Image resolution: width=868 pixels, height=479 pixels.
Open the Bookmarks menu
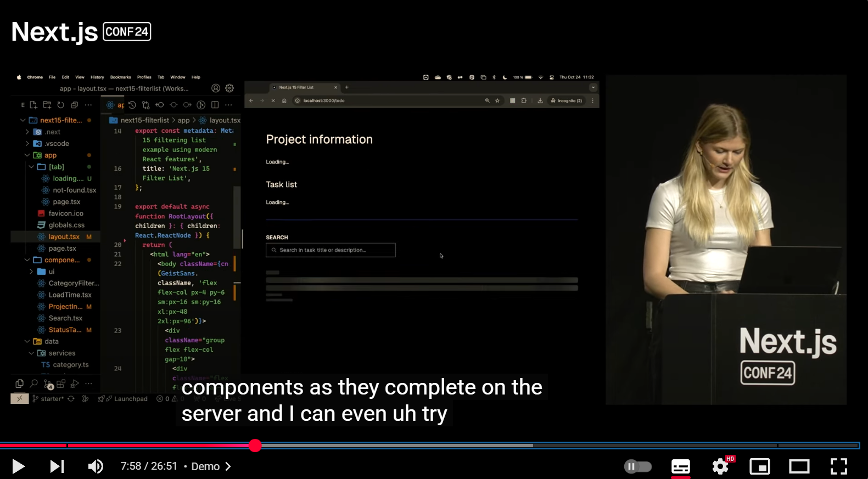click(120, 77)
